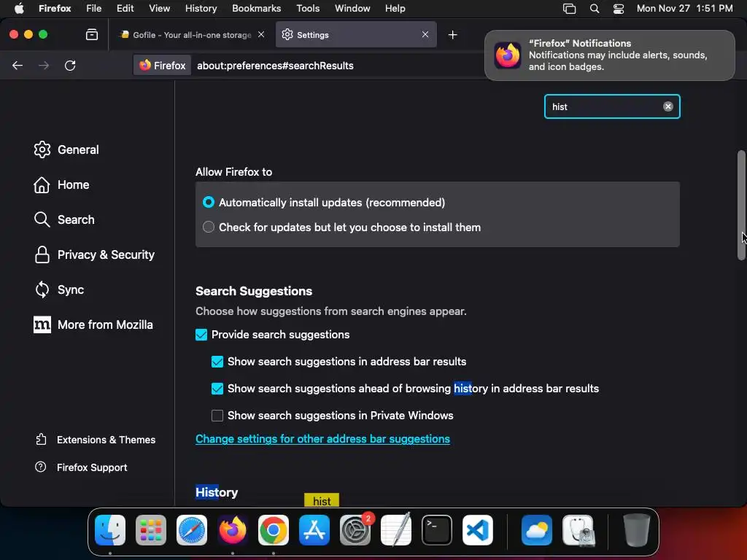The width and height of the screenshot is (747, 560).
Task: Open Spotlight search in menu bar
Action: [594, 8]
